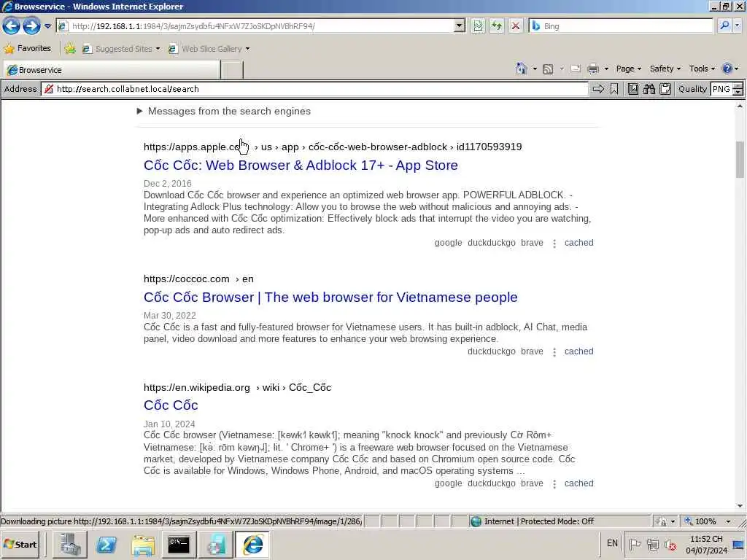Screen dimensions: 747x560
Task: Open Cốc Cốc Wikipedia result title
Action: pyautogui.click(x=171, y=405)
